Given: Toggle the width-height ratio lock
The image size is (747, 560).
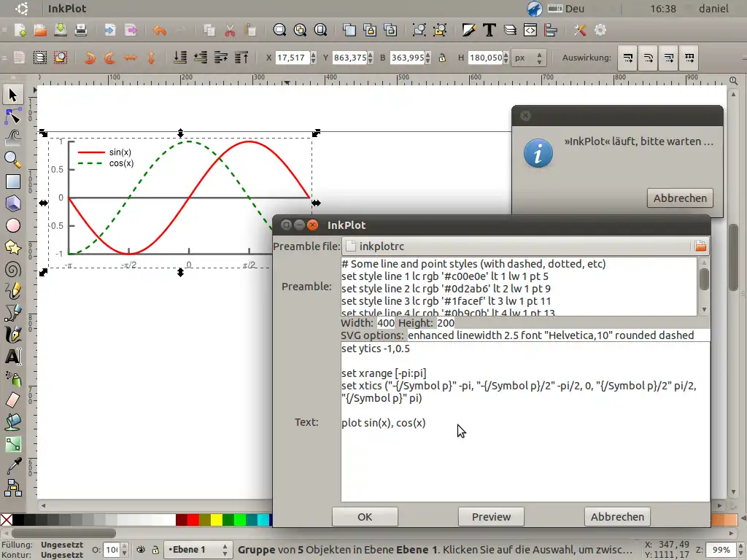Looking at the screenshot, I should click(x=442, y=58).
